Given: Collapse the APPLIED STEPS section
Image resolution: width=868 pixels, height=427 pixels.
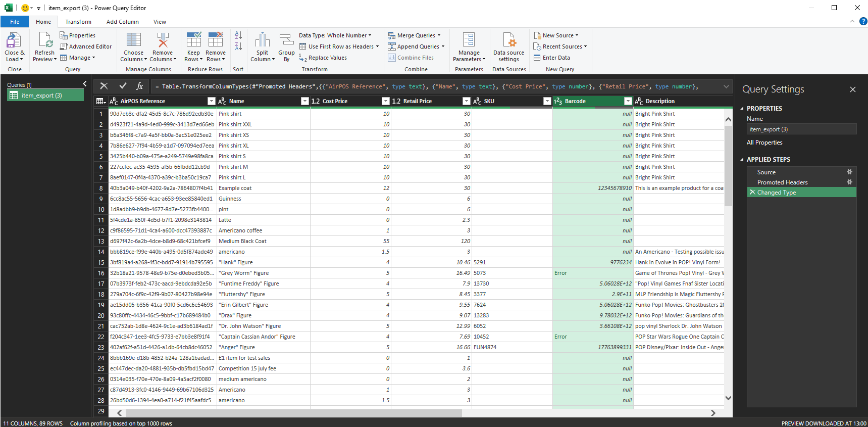Looking at the screenshot, I should 742,160.
